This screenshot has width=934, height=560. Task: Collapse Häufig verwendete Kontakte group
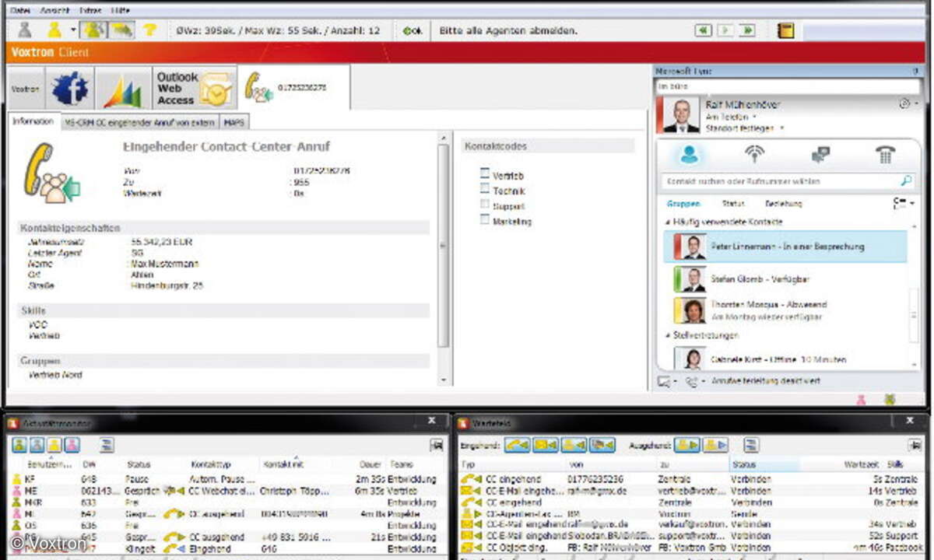[666, 222]
